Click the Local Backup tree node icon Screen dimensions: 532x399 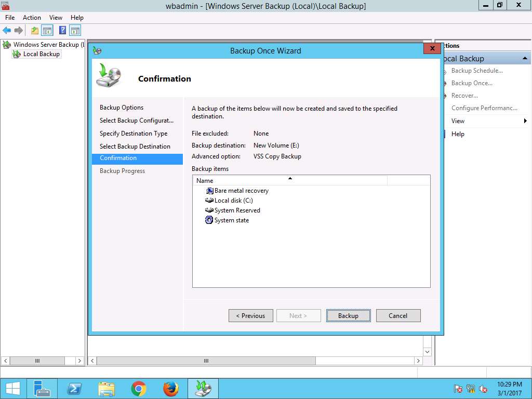(x=17, y=54)
